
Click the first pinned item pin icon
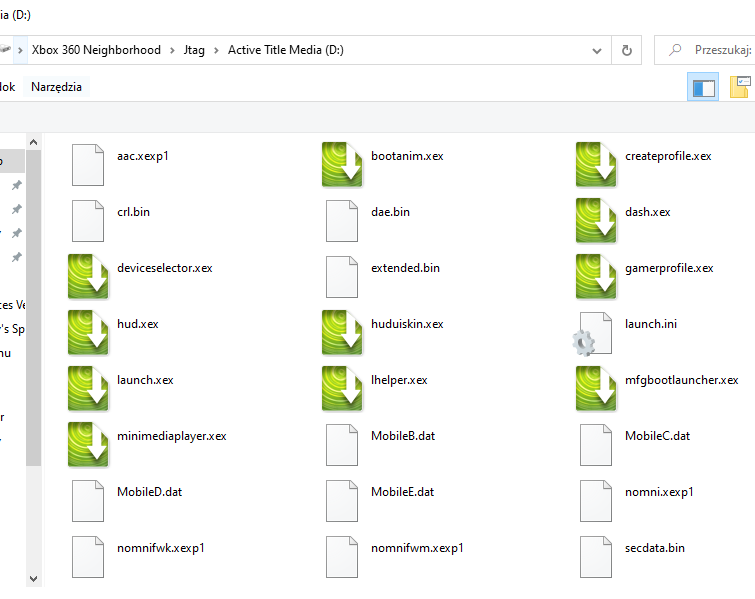pos(17,185)
